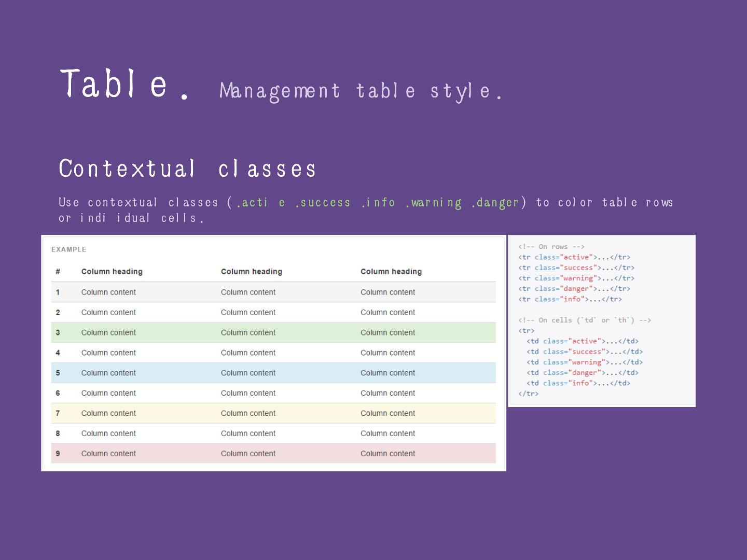
Task: Click the "Table." slide title
Action: pyautogui.click(x=124, y=84)
